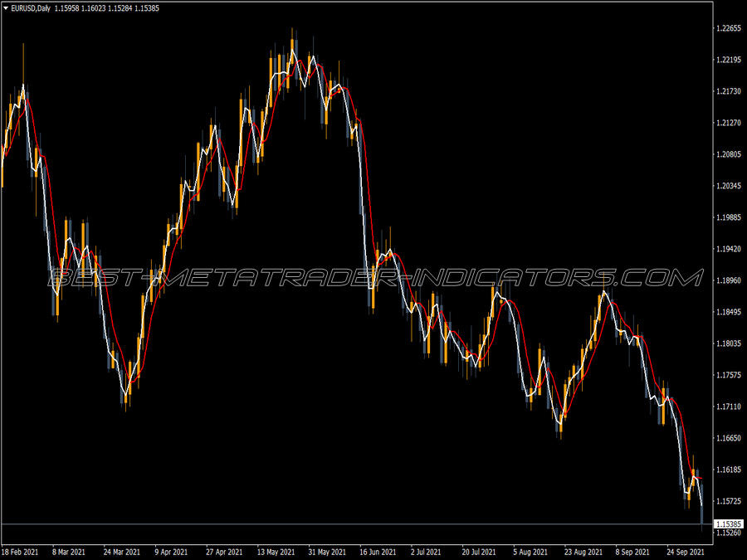Click the 2 Jul 2021 date label

point(426,553)
